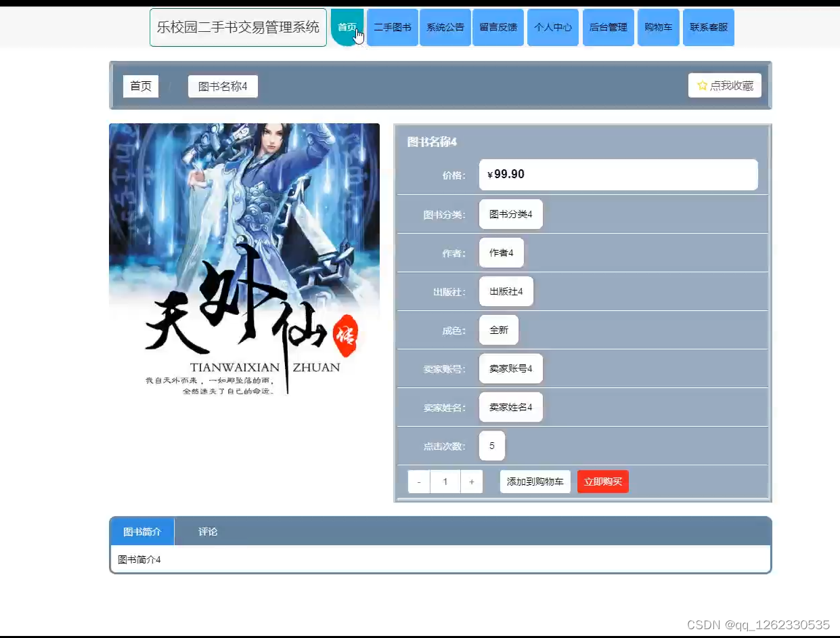
Task: Go to 系统公告 in the nav bar
Action: pyautogui.click(x=445, y=27)
